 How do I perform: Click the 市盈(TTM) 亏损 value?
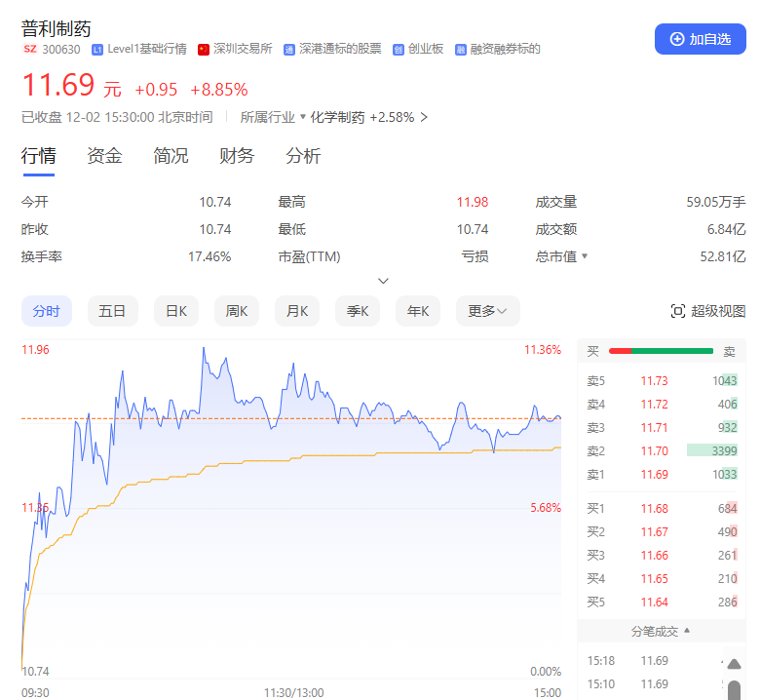[x=475, y=256]
